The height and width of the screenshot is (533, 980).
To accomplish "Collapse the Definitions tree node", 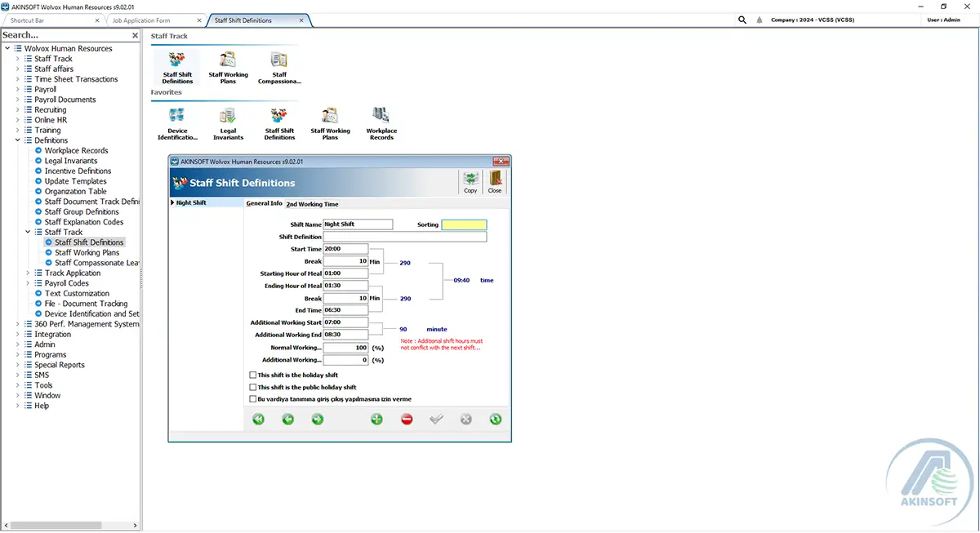I will tap(18, 140).
